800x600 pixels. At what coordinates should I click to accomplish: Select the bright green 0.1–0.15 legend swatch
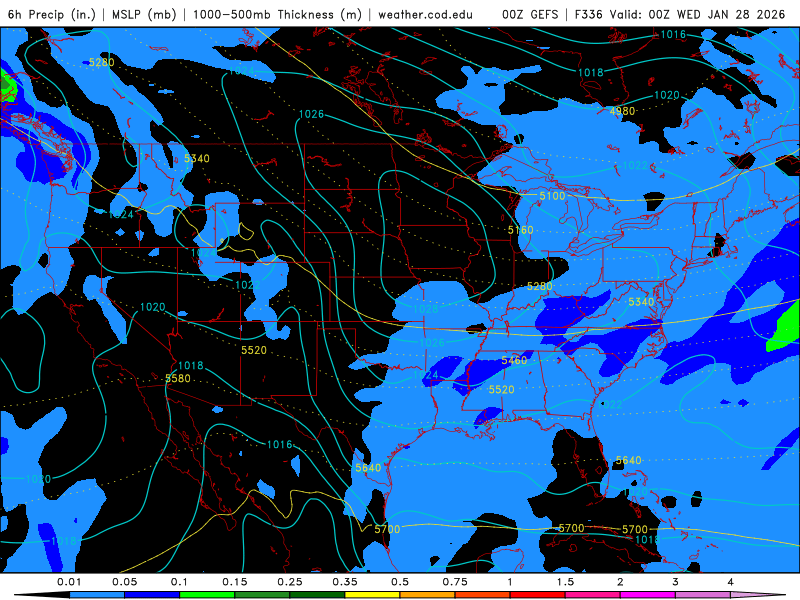pyautogui.click(x=207, y=595)
